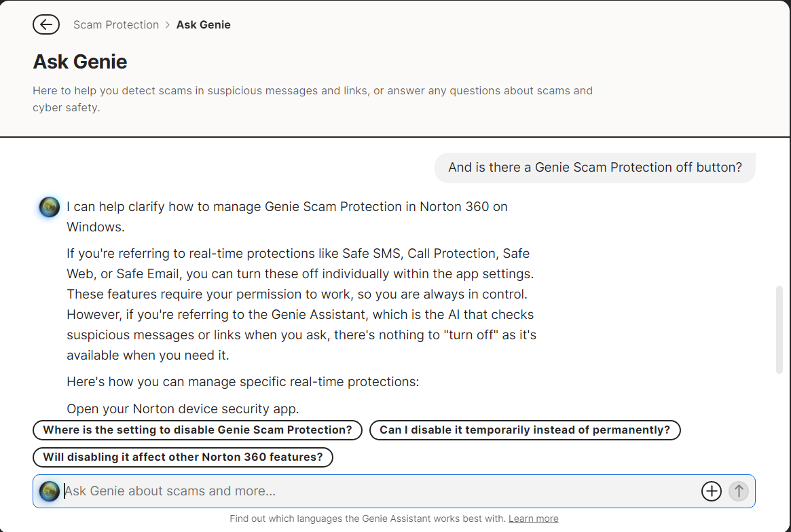Pick "Can I disable it temporarily" suggestion
This screenshot has height=532, width=791.
(525, 430)
